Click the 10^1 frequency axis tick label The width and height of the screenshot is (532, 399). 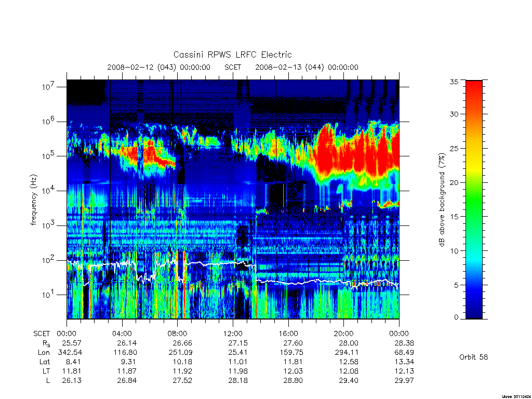(48, 295)
